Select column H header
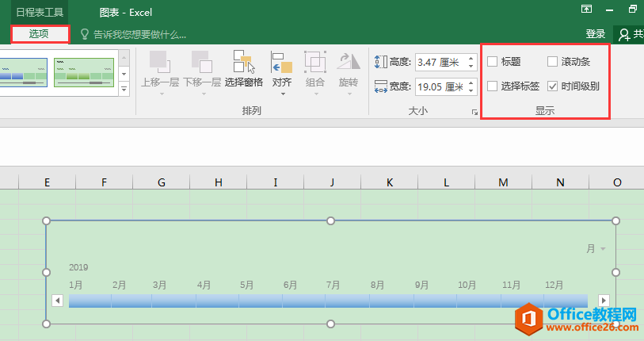 (x=219, y=182)
